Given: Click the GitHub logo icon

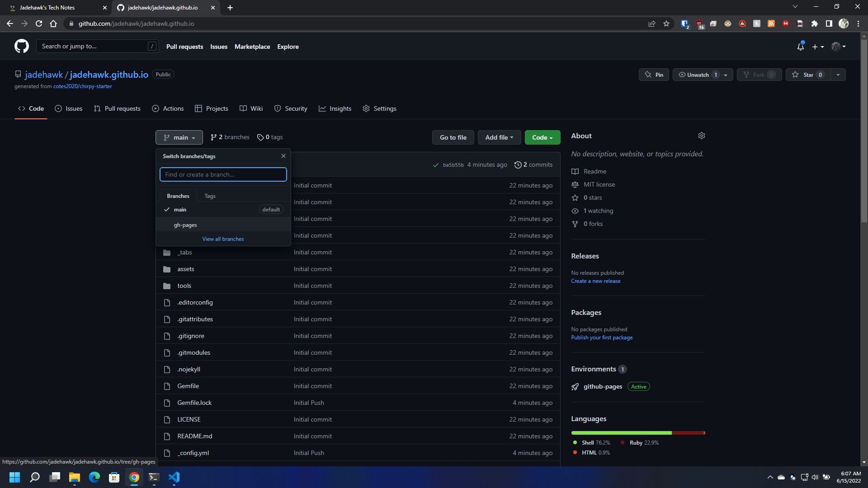Looking at the screenshot, I should [21, 46].
